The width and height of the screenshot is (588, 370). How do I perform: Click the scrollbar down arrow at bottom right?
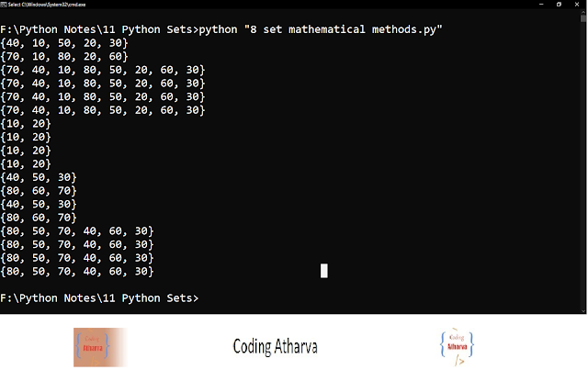(x=582, y=310)
